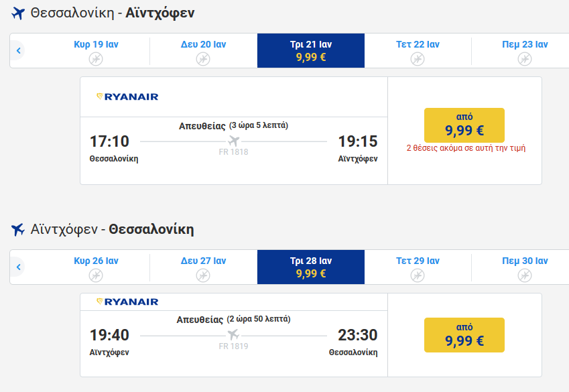This screenshot has width=569, height=392.
Task: Click the Ryanair logo on the outbound flight card
Action: [127, 96]
